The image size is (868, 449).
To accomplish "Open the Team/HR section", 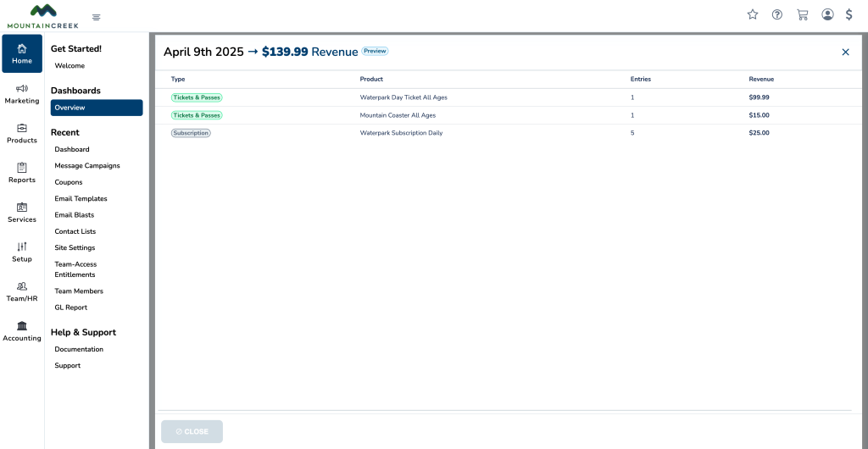I will coord(22,292).
